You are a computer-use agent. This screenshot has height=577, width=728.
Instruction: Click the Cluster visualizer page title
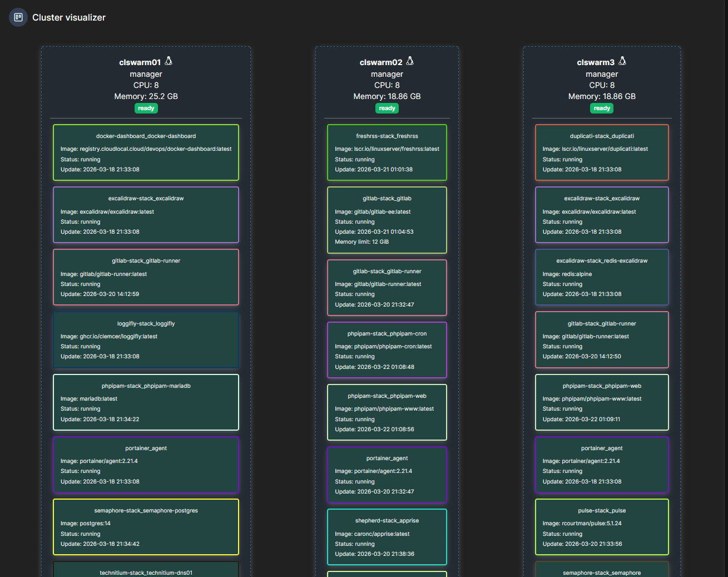(x=69, y=18)
